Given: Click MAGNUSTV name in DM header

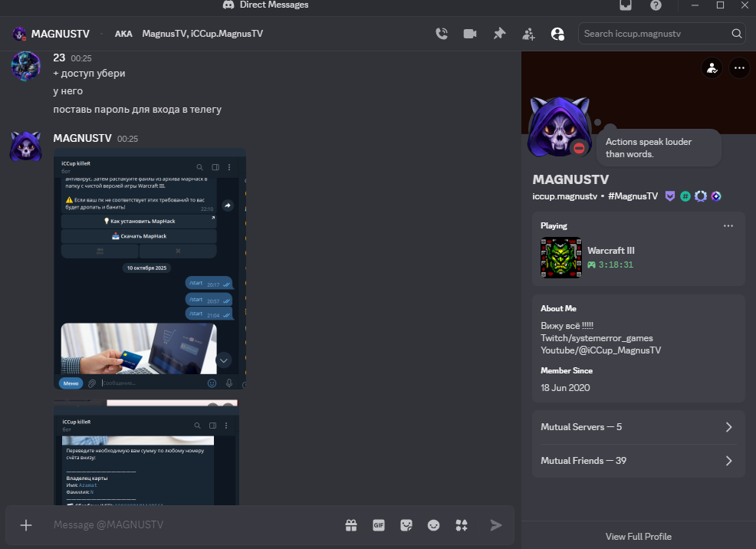Looking at the screenshot, I should [x=61, y=34].
